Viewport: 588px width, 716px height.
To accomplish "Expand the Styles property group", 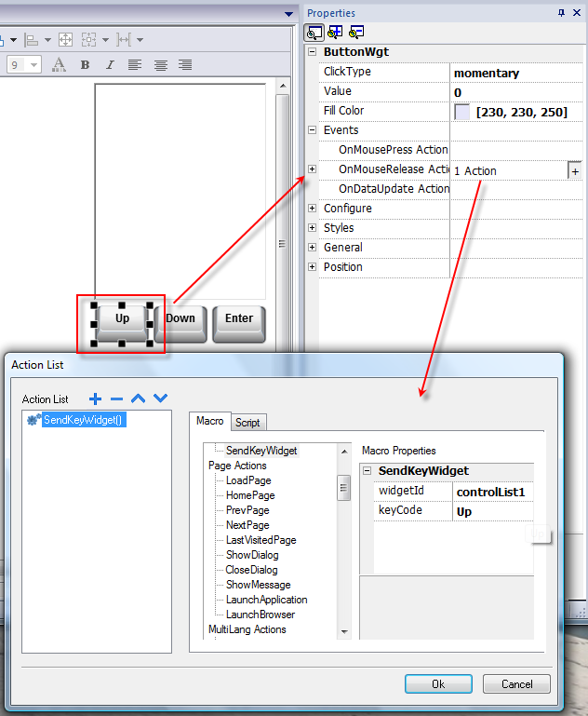I will point(312,228).
